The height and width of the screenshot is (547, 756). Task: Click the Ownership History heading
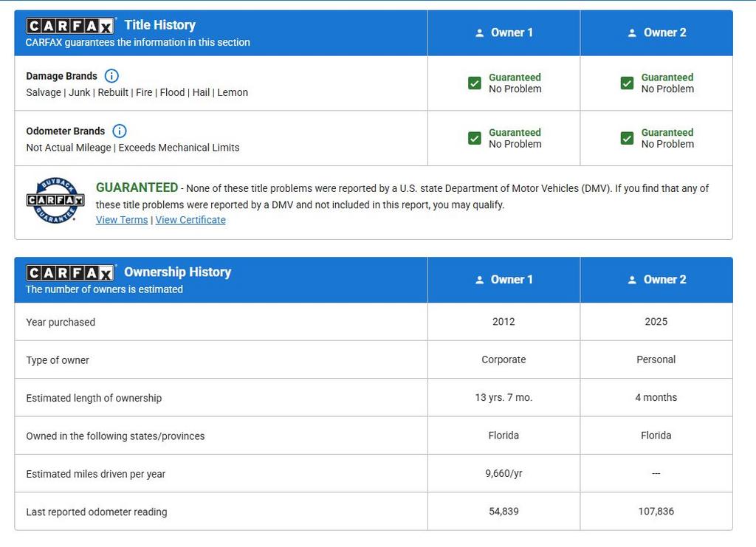click(x=178, y=272)
